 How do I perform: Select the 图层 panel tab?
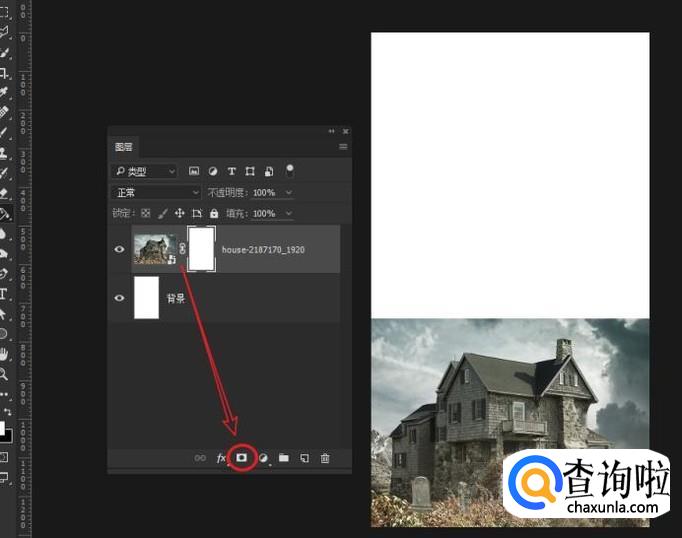point(124,147)
